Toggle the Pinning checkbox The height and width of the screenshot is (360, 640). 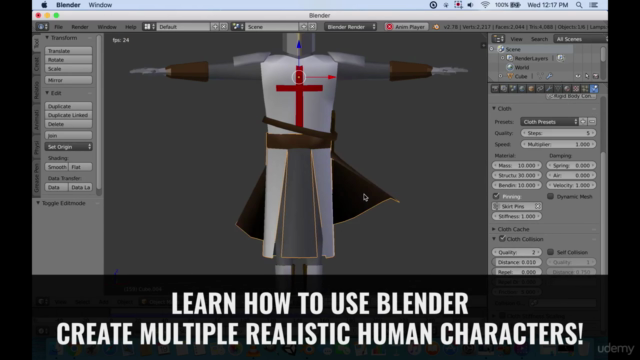coord(496,196)
